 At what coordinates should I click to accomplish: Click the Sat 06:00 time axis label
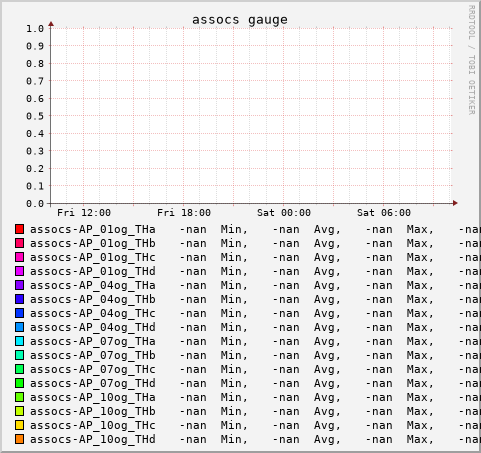[384, 213]
